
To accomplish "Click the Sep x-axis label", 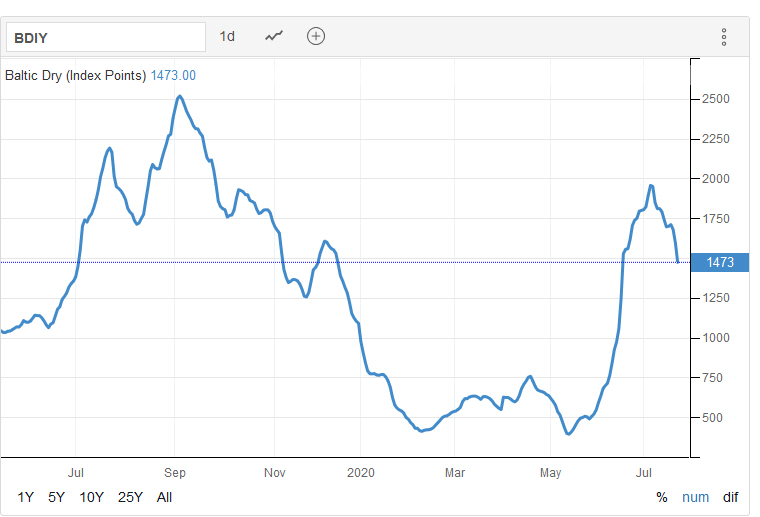I will 174,472.
